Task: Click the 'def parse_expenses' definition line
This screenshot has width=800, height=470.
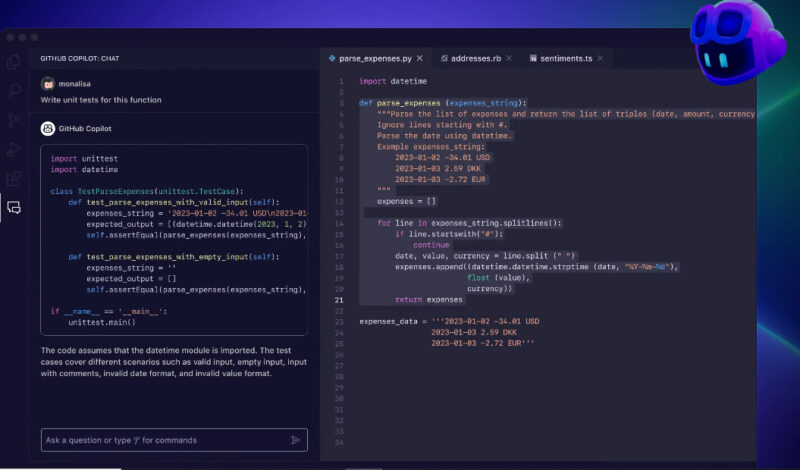Action: click(x=443, y=103)
